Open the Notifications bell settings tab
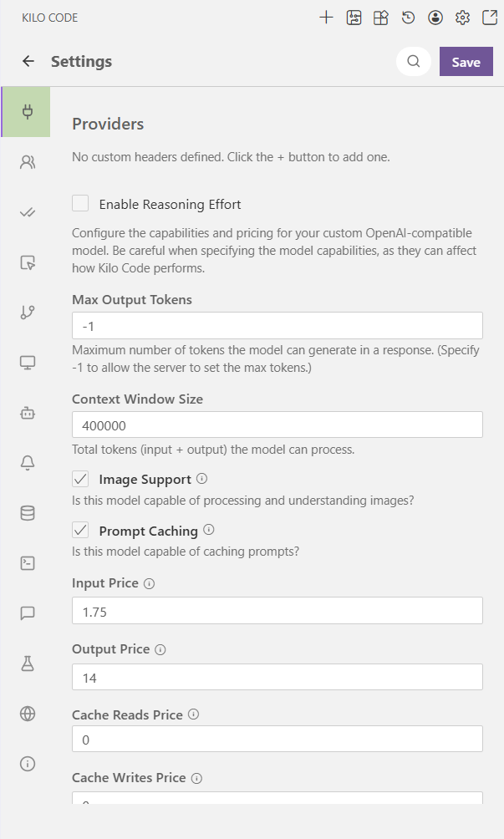This screenshot has height=839, width=504. tap(28, 464)
